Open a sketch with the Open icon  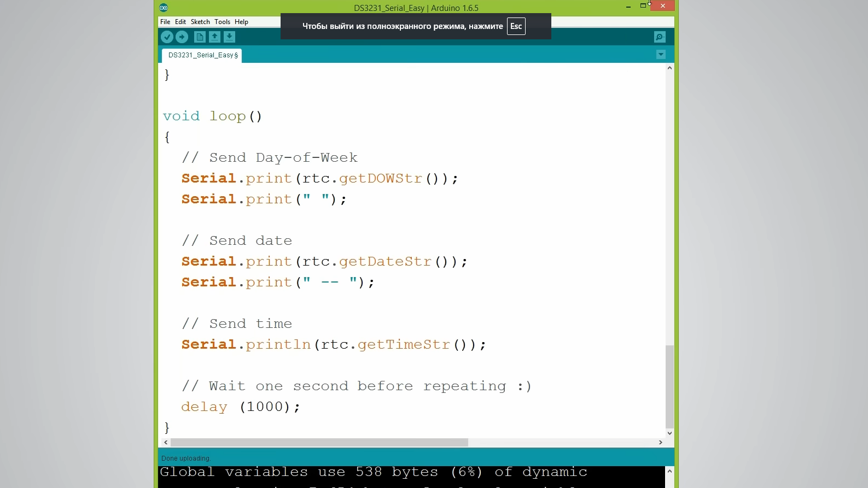click(x=214, y=37)
